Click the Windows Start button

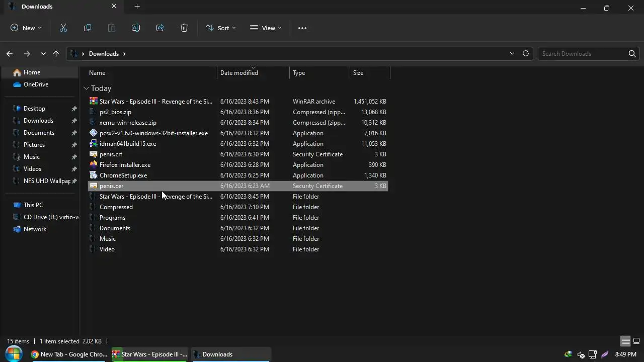[x=13, y=354]
